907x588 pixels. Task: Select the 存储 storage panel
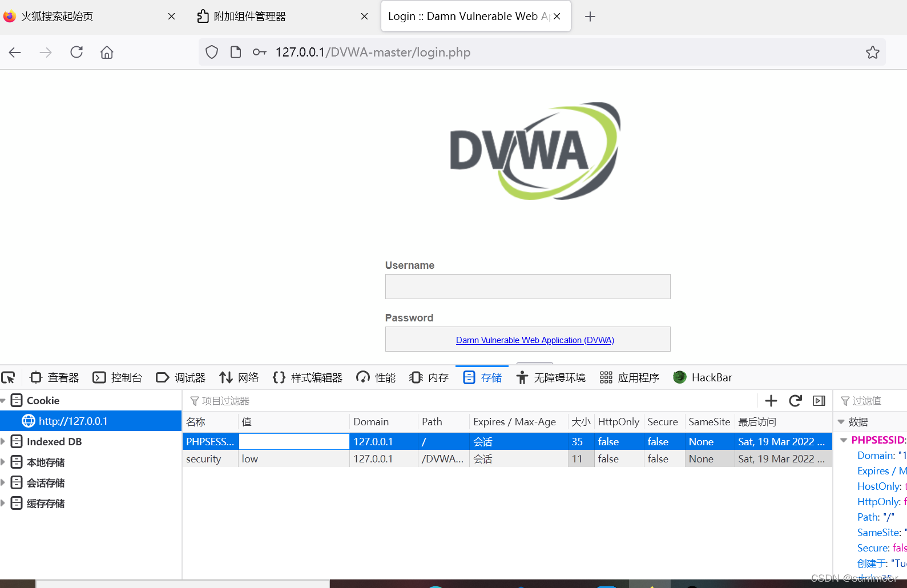[482, 378]
